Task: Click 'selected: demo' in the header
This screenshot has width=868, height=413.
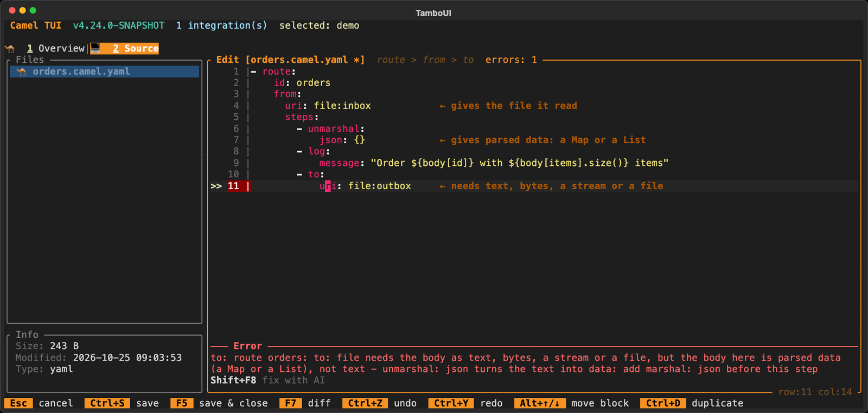Action: click(x=320, y=25)
